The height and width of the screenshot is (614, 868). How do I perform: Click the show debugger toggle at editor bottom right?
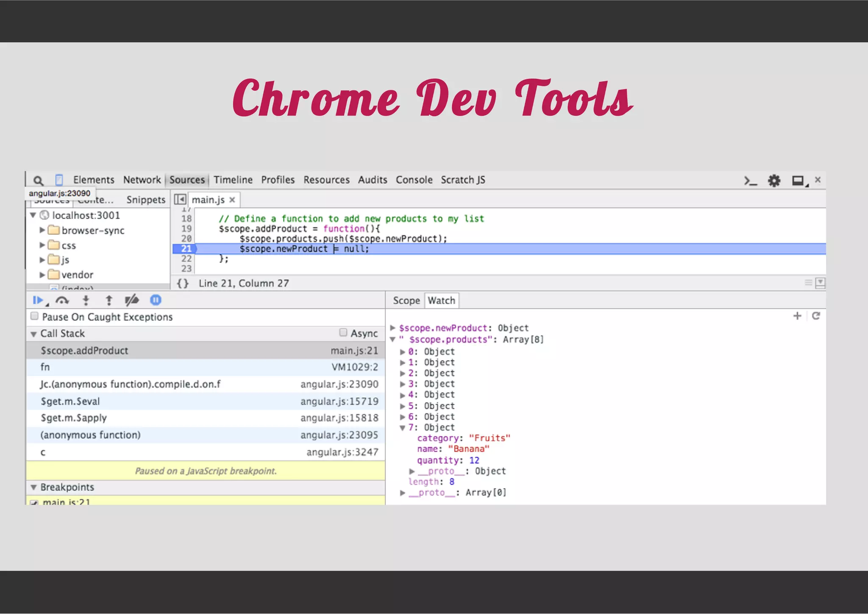(820, 283)
